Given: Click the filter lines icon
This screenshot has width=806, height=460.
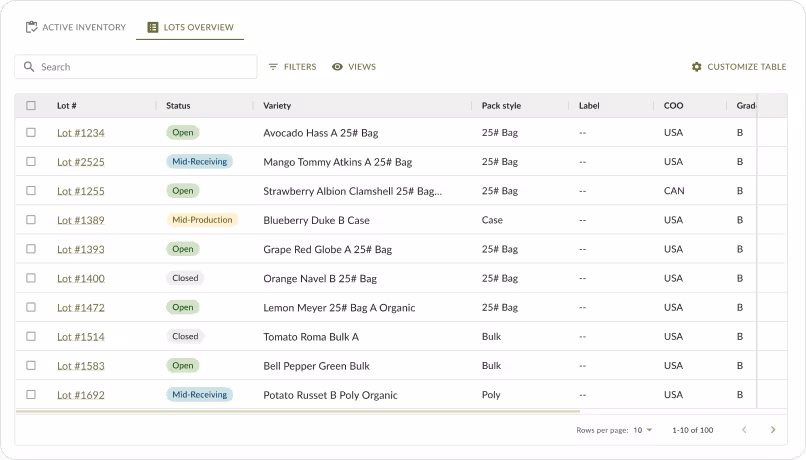Looking at the screenshot, I should 273,67.
